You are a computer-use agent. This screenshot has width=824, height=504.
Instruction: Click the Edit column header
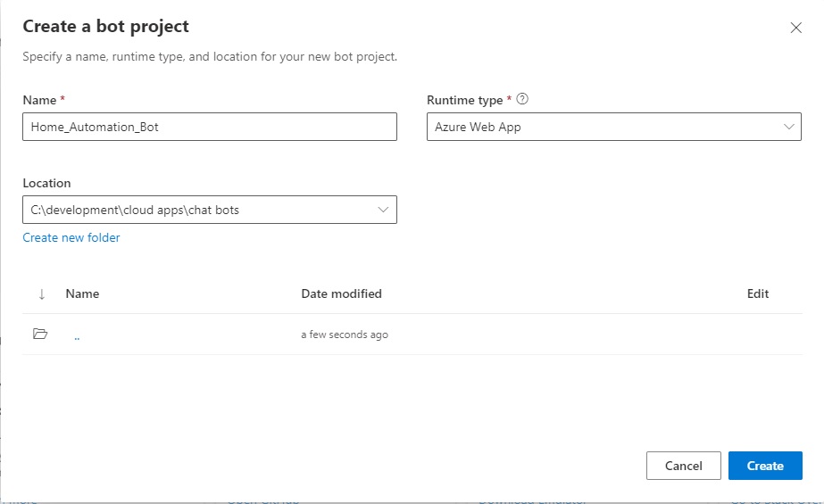pyautogui.click(x=757, y=293)
